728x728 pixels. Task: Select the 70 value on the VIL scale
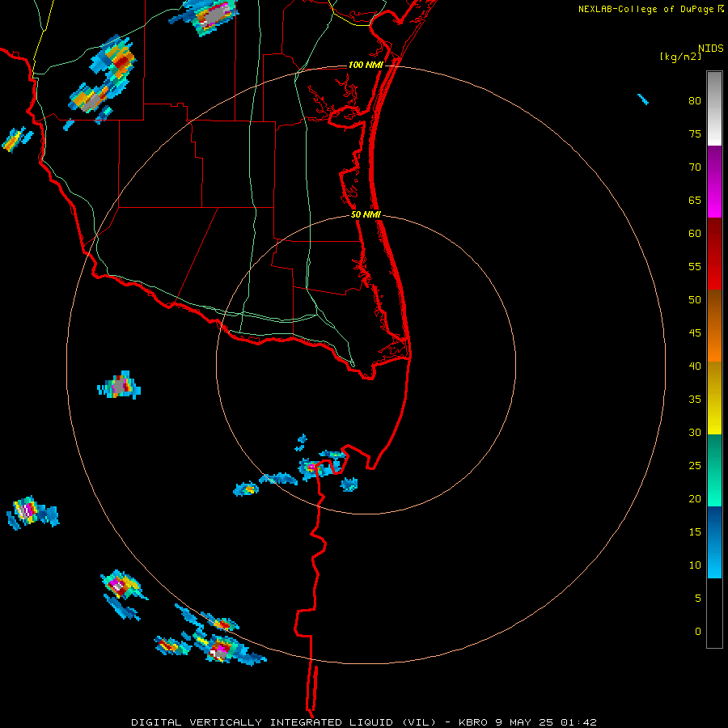695,167
